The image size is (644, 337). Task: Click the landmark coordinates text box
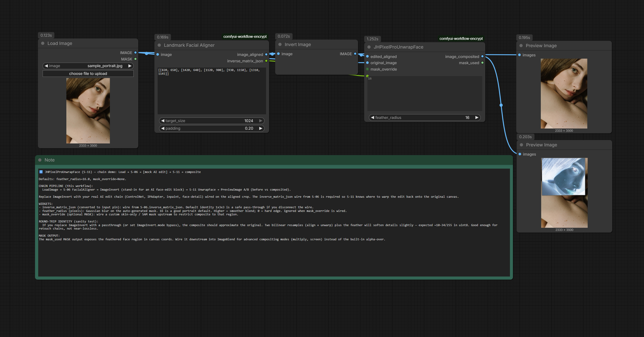(212, 91)
